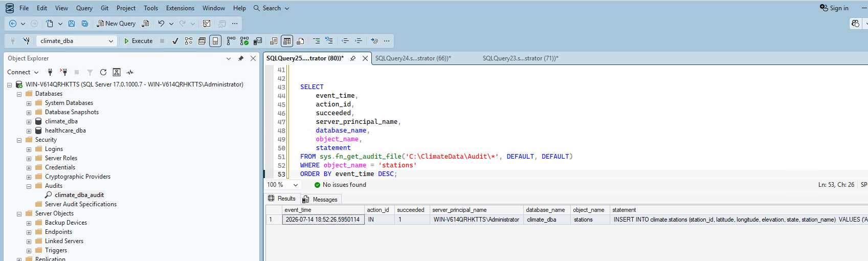Viewport: 868px width, 261px height.
Task: Toggle Include Client Statistics icon
Action: [x=258, y=41]
